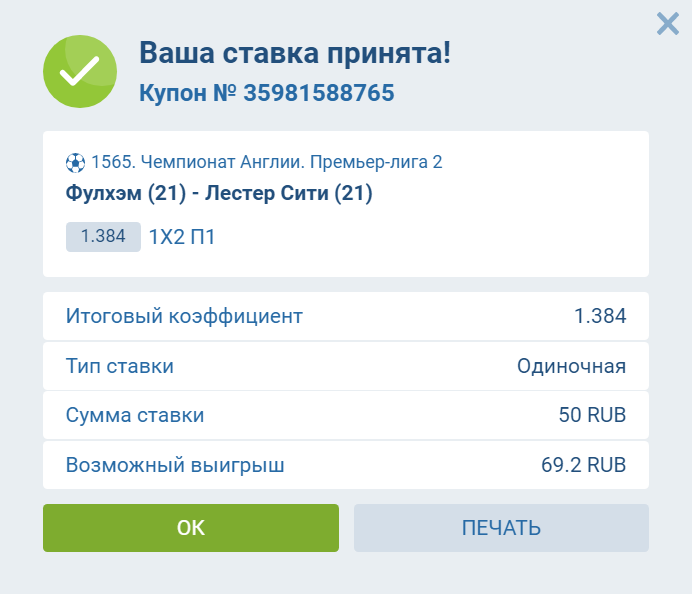Click the 69.2 RUB possible winnings value
Viewport: 692px width, 594px height.
tap(583, 465)
